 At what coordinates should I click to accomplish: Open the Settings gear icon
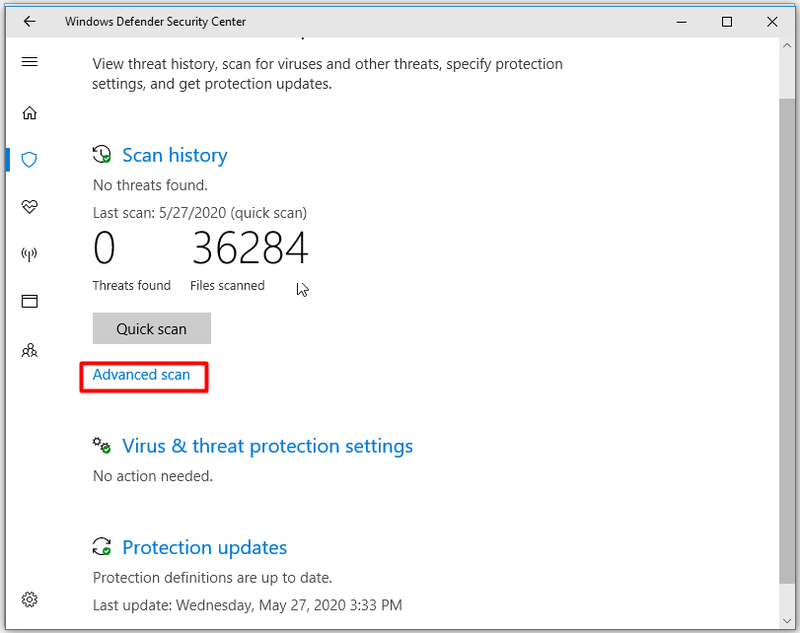coord(30,599)
